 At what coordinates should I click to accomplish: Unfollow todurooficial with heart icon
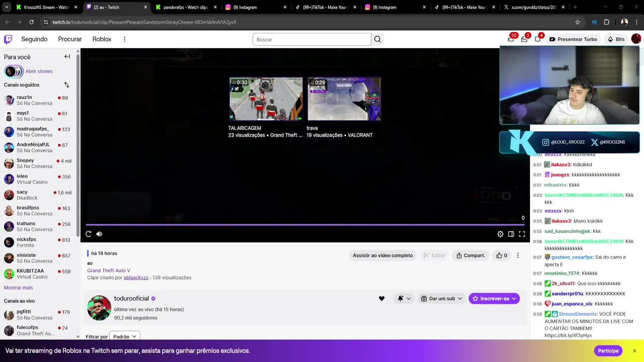381,299
